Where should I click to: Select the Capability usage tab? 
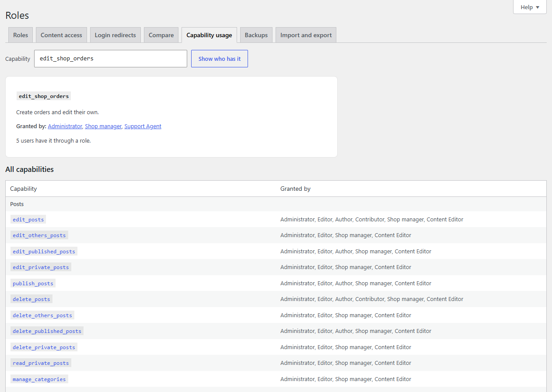pos(209,35)
